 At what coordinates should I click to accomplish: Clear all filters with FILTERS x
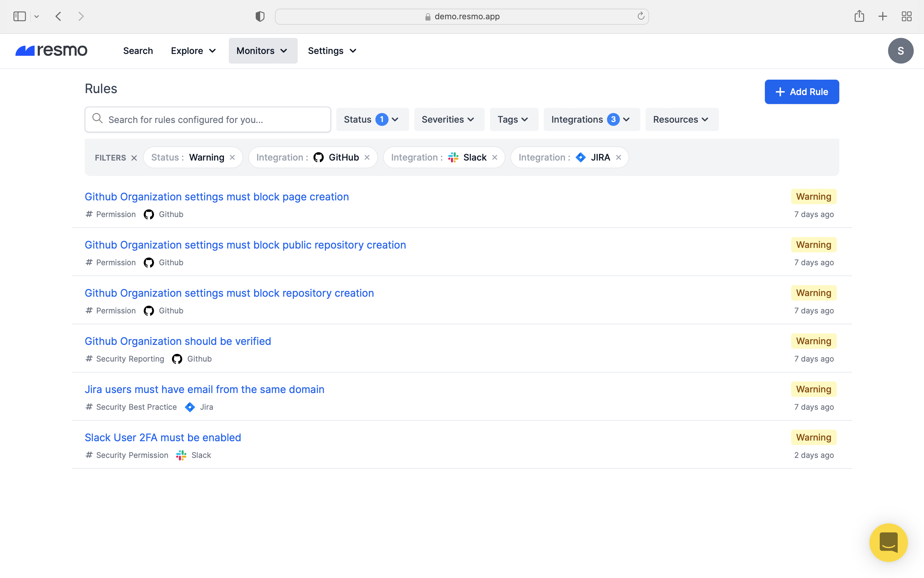point(134,158)
